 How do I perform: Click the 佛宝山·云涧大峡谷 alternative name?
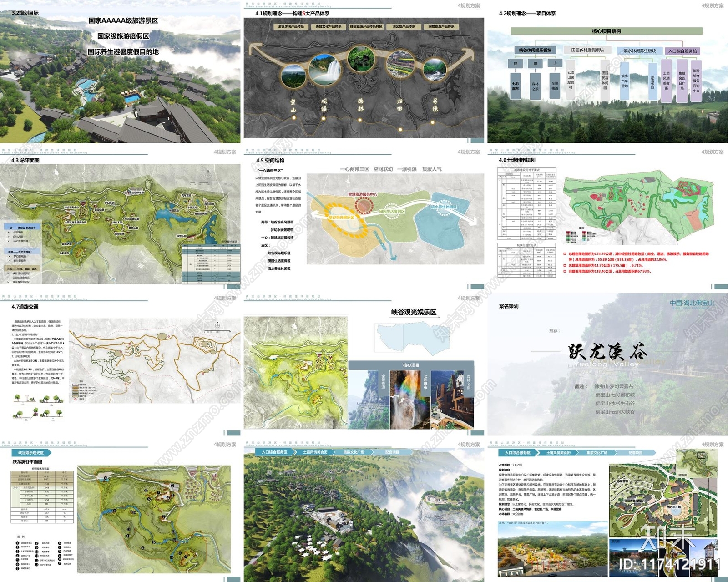click(x=615, y=412)
